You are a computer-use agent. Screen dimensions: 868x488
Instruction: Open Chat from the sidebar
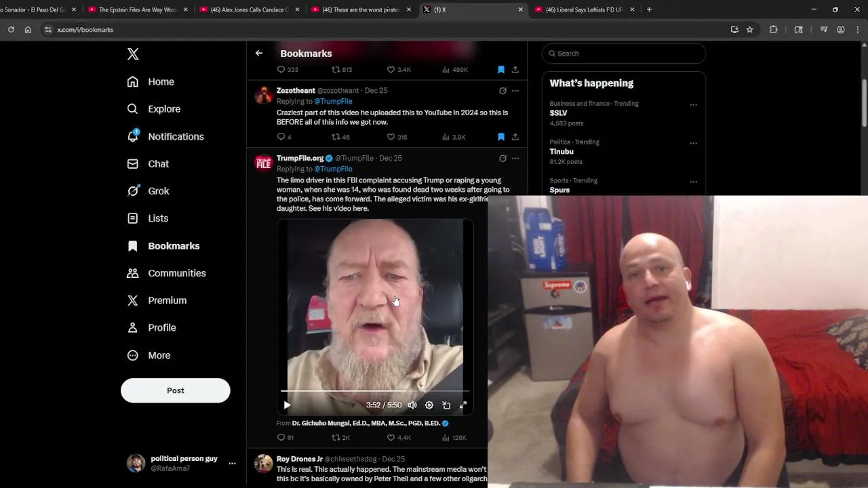click(149, 164)
